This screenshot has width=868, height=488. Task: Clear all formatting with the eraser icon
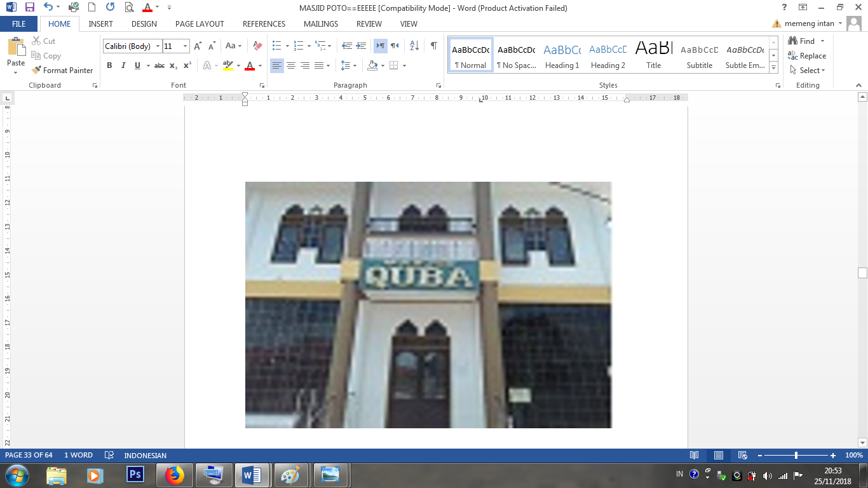click(x=257, y=46)
